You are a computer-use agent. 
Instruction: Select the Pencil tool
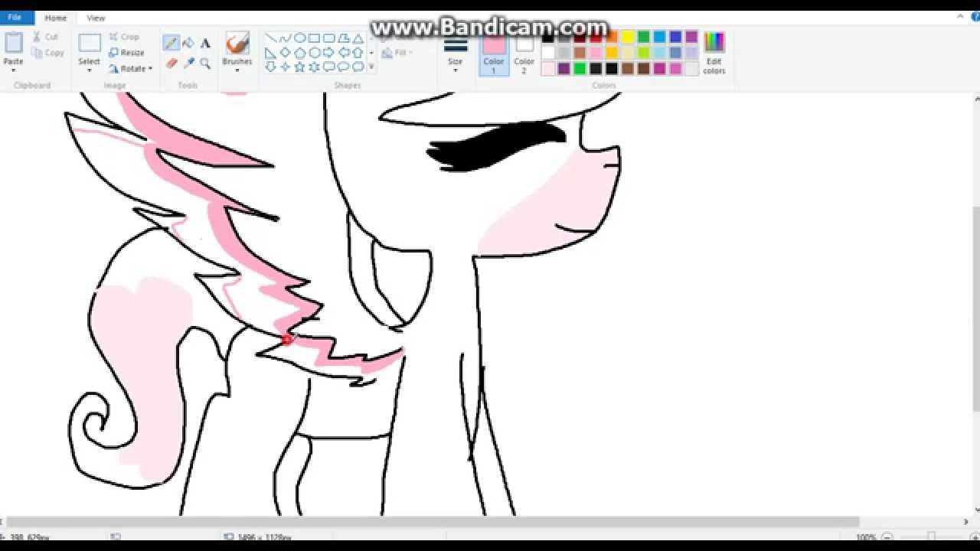click(x=171, y=44)
